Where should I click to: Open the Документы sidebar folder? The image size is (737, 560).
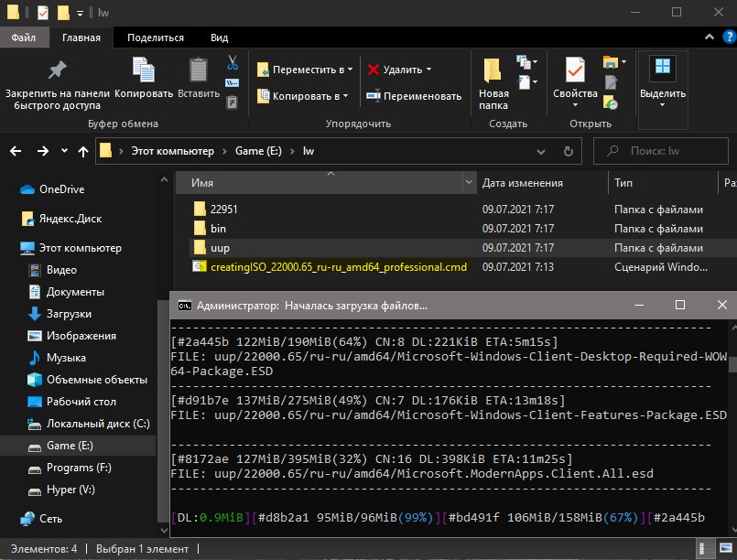[x=75, y=292]
